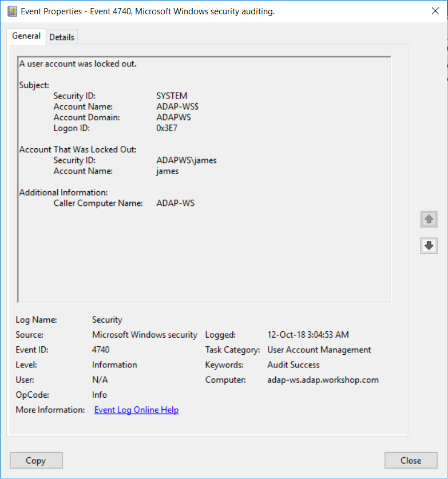Select the Logon ID value '0x3E7'
The image size is (448, 479).
166,128
